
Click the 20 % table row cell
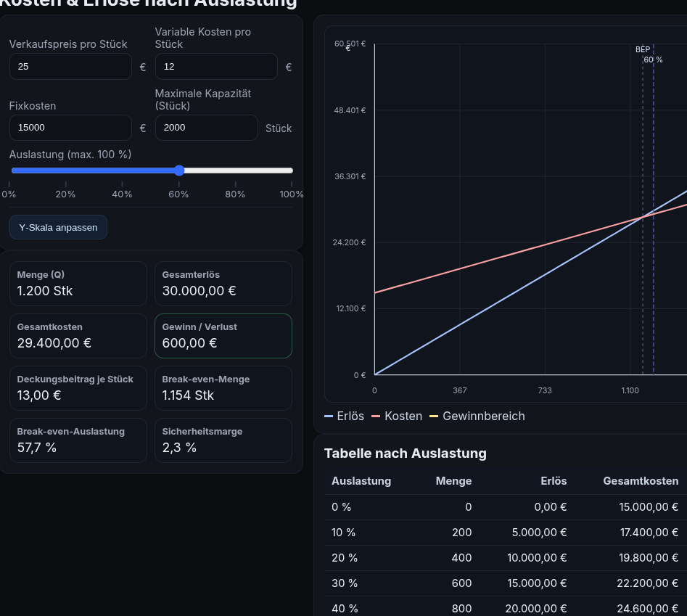pyautogui.click(x=345, y=558)
